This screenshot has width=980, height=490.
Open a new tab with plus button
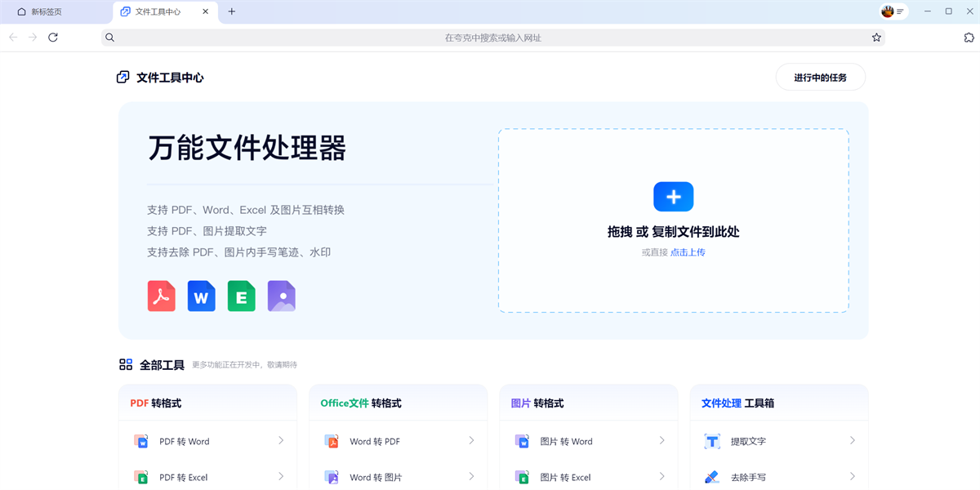click(x=232, y=11)
